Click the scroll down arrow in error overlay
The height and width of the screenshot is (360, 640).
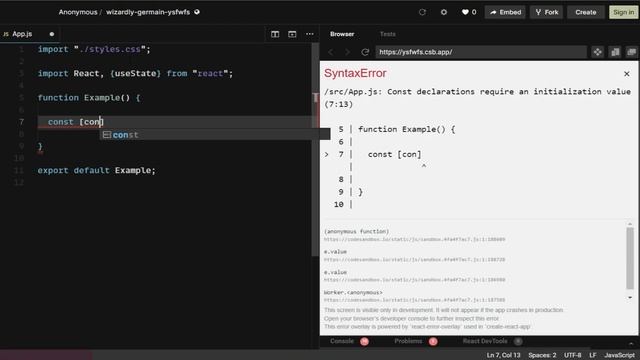click(630, 298)
